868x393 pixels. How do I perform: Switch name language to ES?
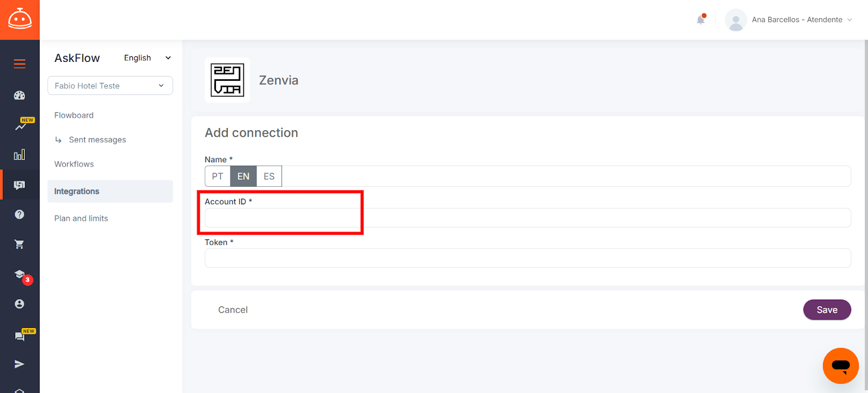269,176
